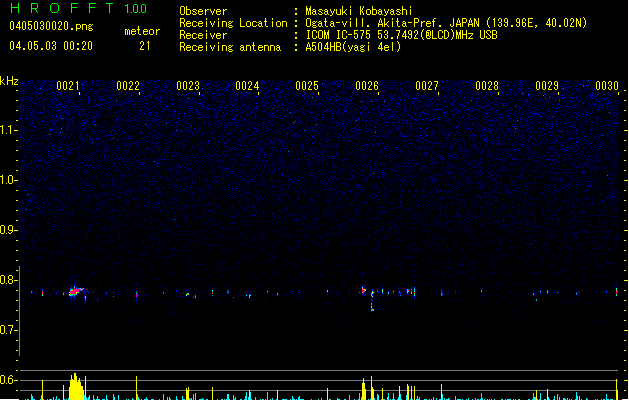
Task: Click the A504HB(yagi 4el) antenna value
Action: (x=353, y=47)
